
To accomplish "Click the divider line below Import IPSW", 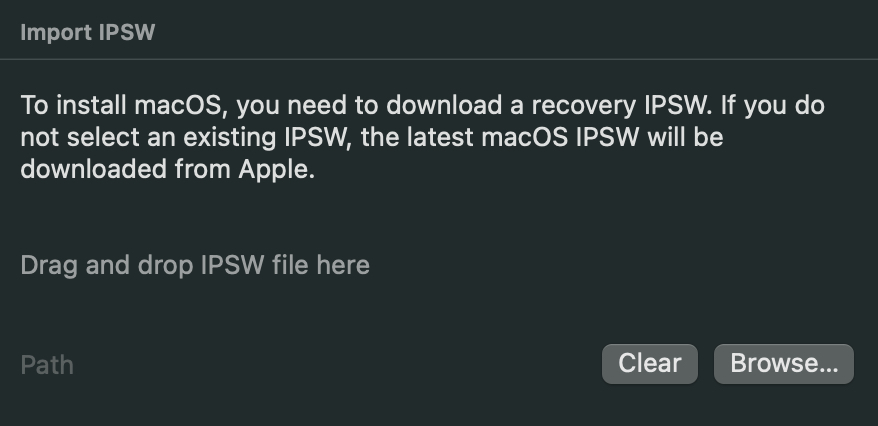I will [x=438, y=59].
